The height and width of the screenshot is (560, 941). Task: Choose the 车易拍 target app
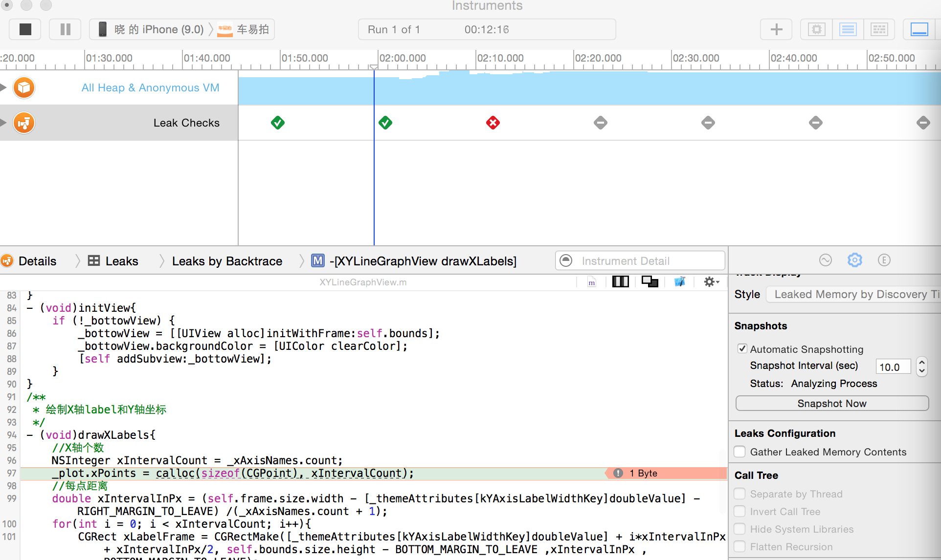244,29
